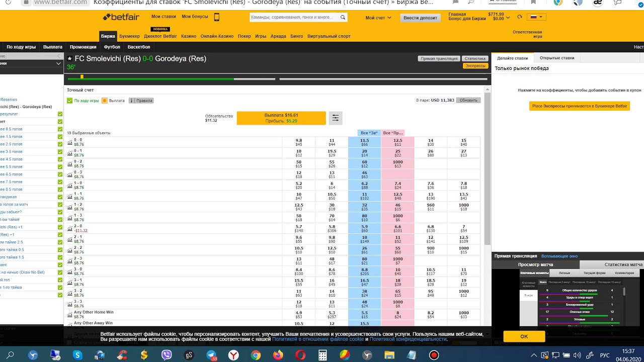Open Firefox from the taskbar

pos(278,355)
